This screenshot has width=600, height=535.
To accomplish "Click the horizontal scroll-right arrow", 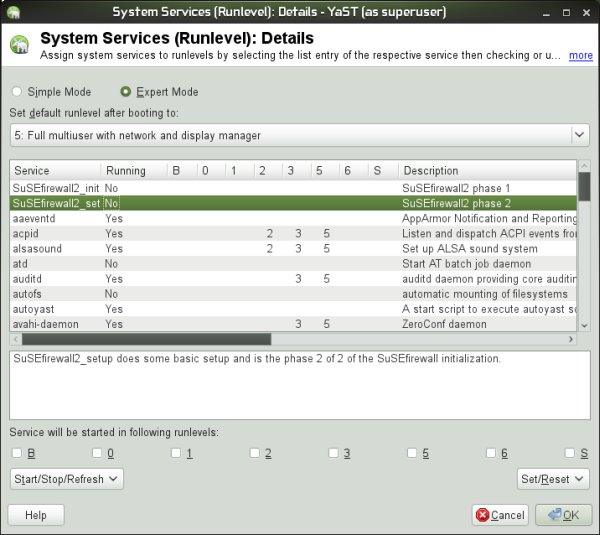I will 571,339.
